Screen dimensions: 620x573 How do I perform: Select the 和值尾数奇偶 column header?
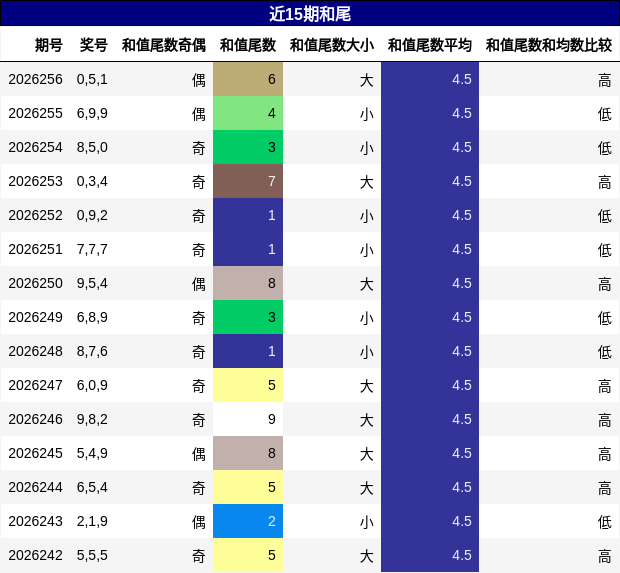[x=164, y=45]
